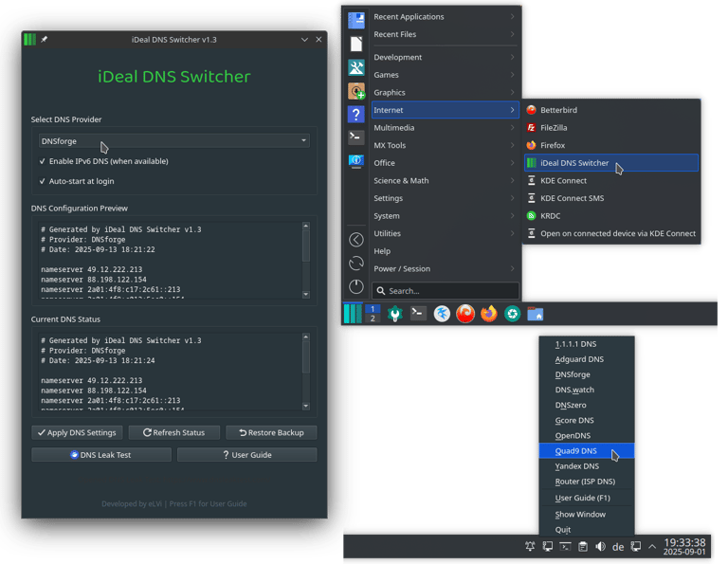Select Open on connected device via KDE Connect
Viewport: 728px width, 564px height.
point(611,233)
